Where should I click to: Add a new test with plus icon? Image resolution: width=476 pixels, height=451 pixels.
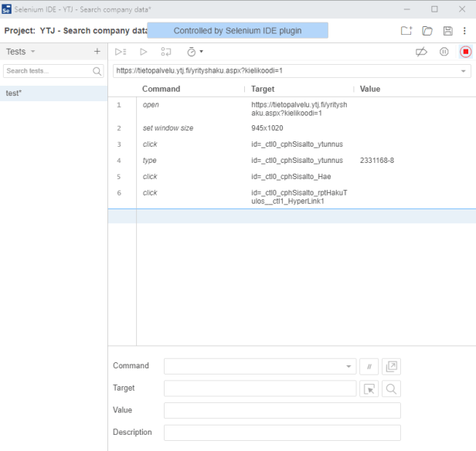coord(97,51)
